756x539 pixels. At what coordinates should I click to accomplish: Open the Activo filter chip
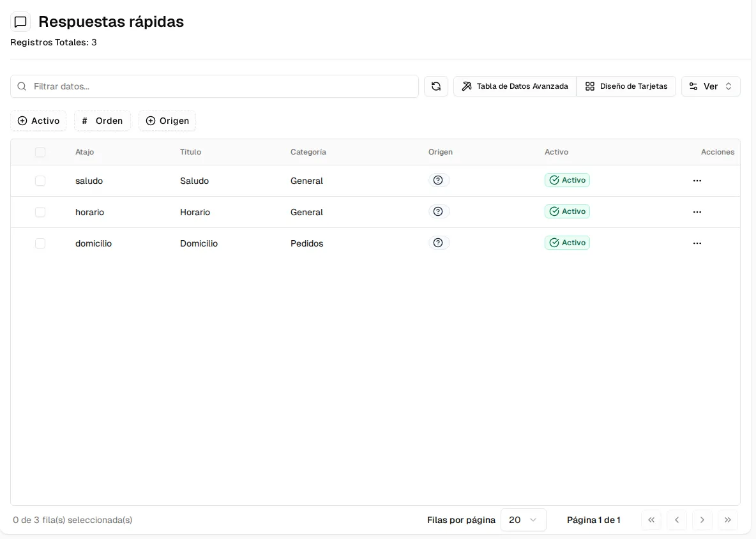38,121
